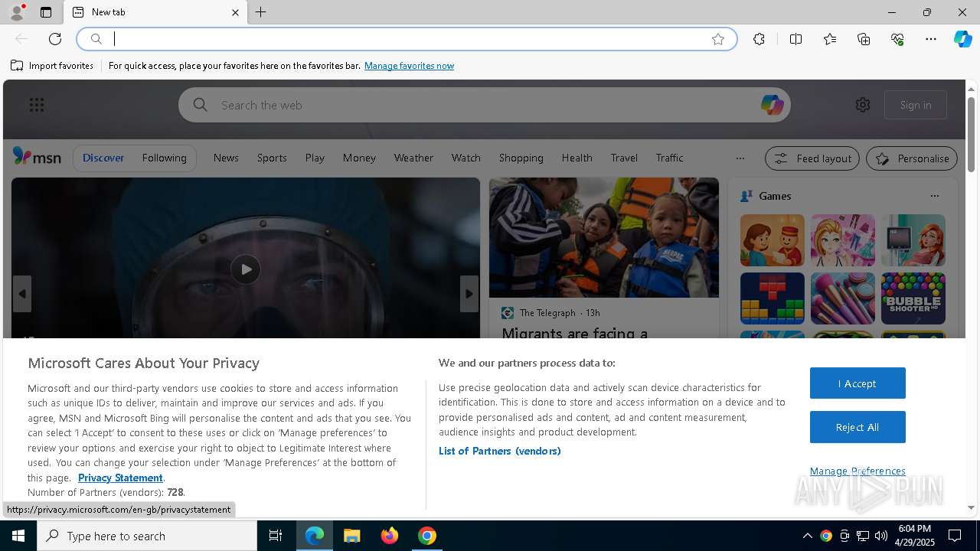The image size is (980, 551).
Task: Open a new tab with plus button
Action: 261,12
